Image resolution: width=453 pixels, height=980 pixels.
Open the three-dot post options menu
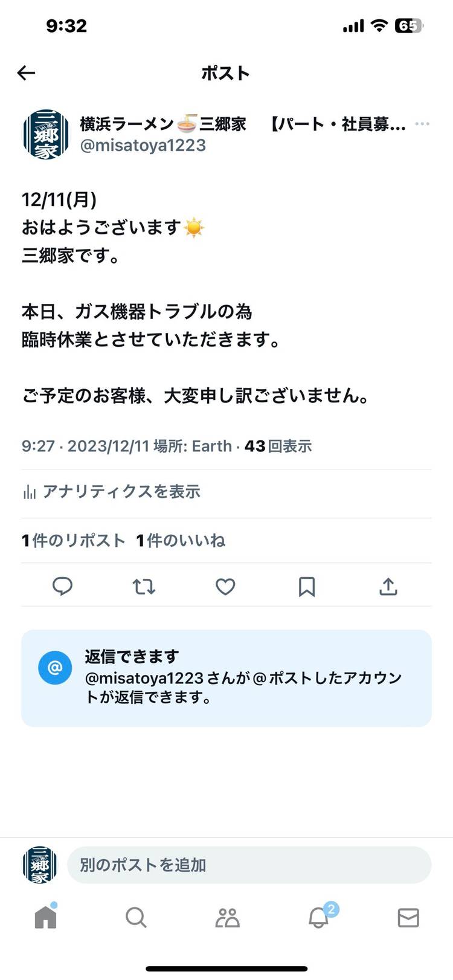422,124
